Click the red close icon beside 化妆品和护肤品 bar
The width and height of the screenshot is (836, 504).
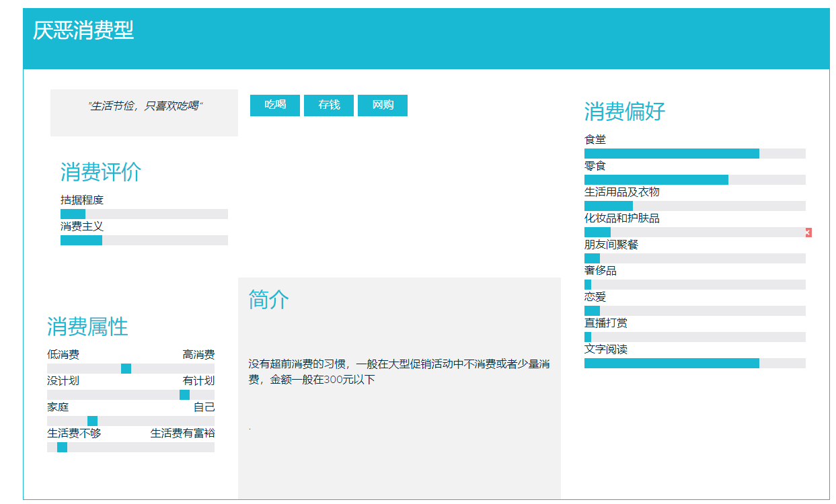[x=808, y=233]
